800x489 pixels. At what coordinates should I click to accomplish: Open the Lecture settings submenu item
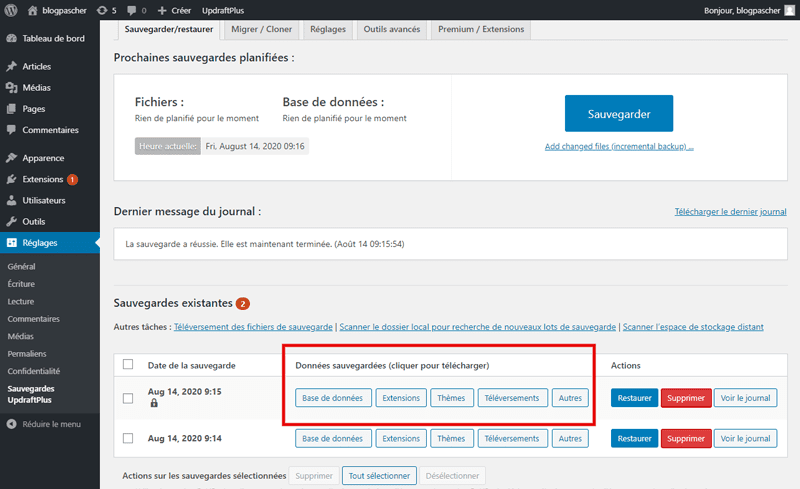(x=21, y=301)
